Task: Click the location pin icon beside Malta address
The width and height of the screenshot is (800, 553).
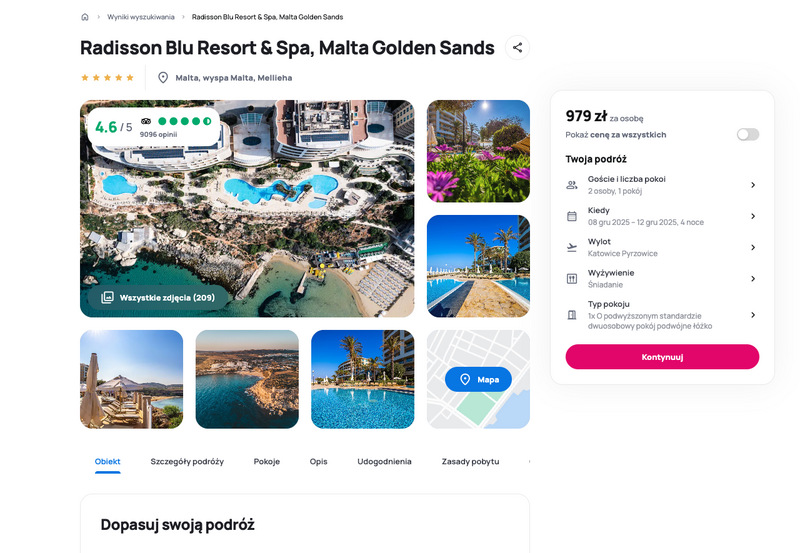Action: [x=163, y=78]
